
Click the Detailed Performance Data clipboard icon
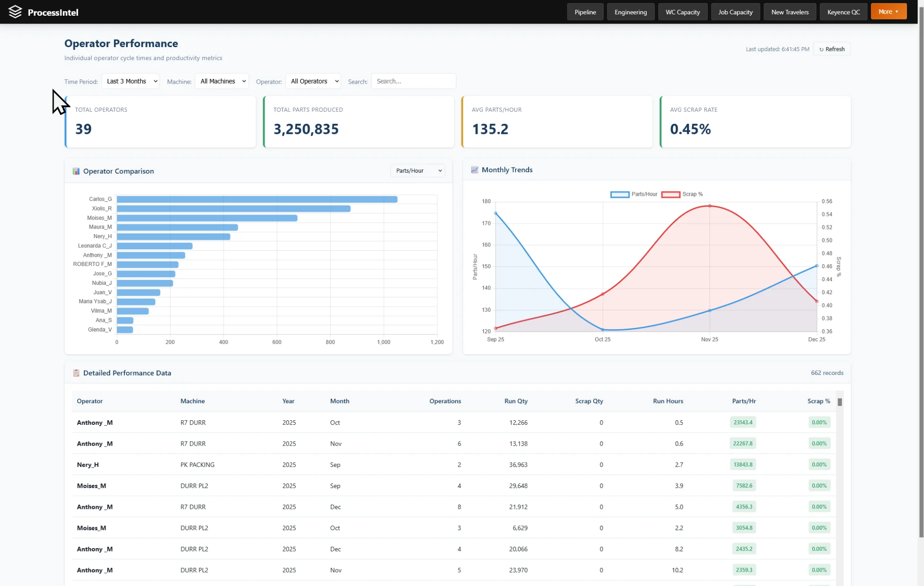pos(76,373)
